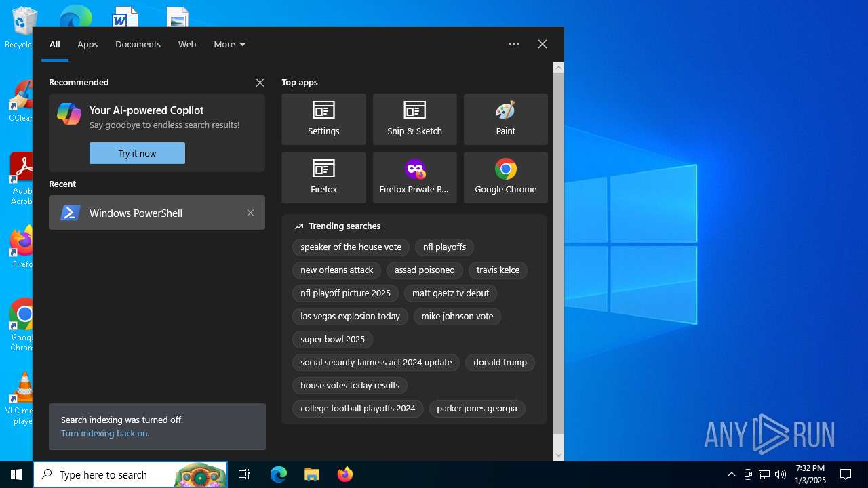Search trending 'matt gaetz tv debut'
The height and width of the screenshot is (488, 868).
(450, 293)
